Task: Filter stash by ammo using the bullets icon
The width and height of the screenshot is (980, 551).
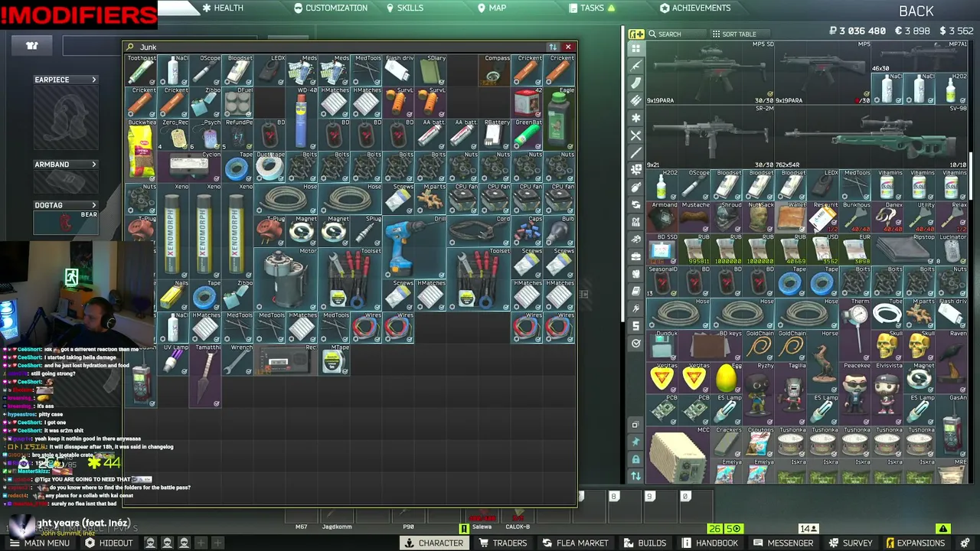Action: (x=635, y=100)
